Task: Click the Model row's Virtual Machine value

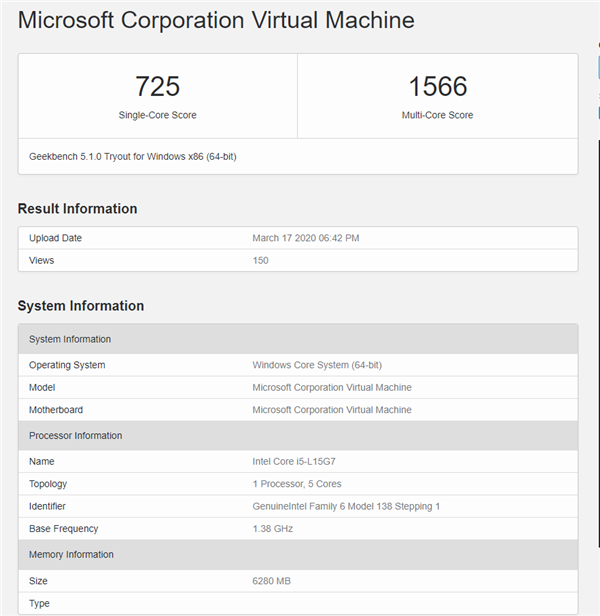Action: tap(331, 387)
